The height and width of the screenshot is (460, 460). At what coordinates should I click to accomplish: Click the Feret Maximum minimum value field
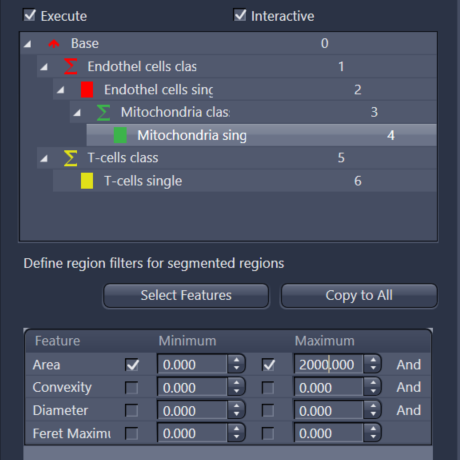[x=193, y=433]
